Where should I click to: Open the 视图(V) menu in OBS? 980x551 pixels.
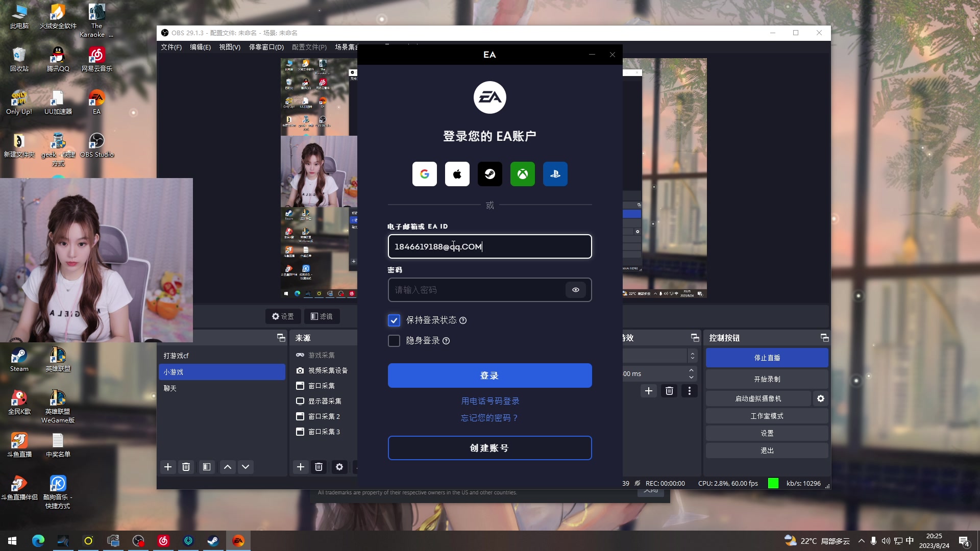click(230, 47)
